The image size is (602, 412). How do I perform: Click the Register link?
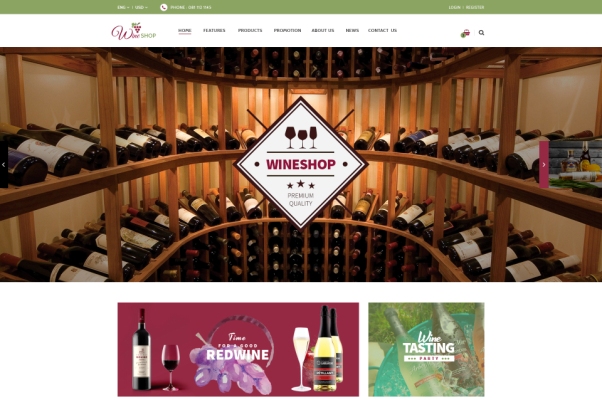pyautogui.click(x=475, y=7)
